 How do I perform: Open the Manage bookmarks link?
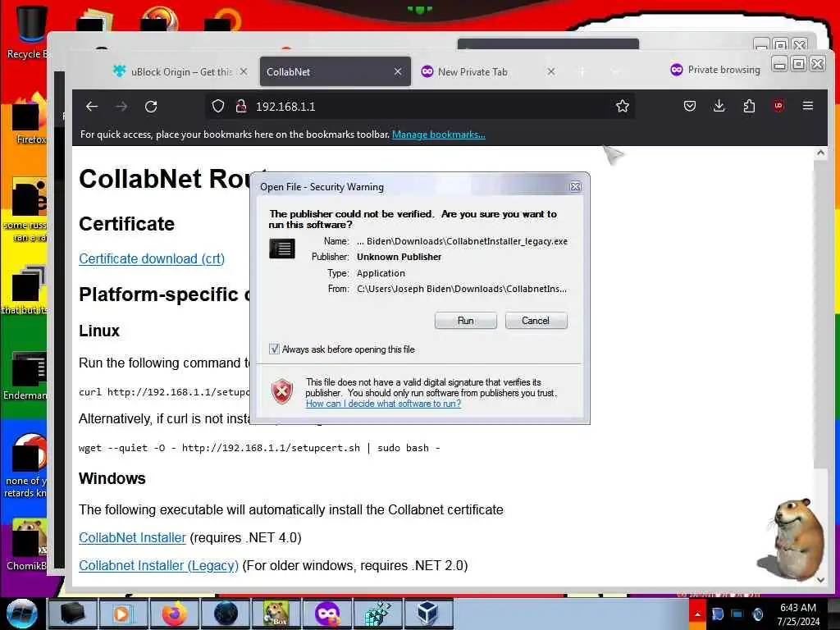click(x=438, y=135)
